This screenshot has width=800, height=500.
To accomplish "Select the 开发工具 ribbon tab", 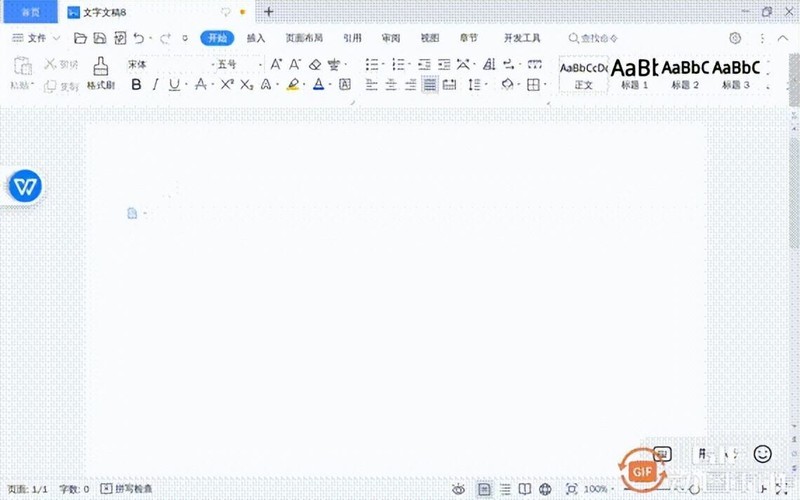I will pyautogui.click(x=522, y=38).
